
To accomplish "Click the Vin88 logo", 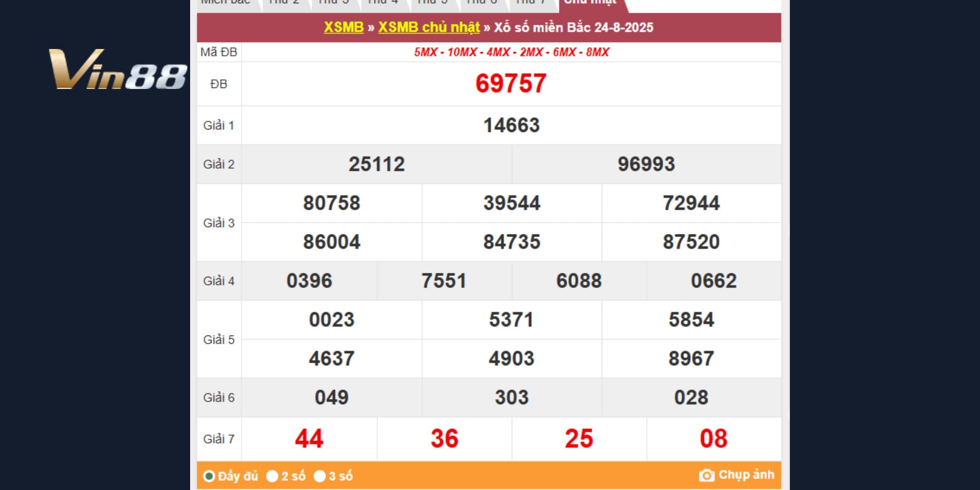I will (x=118, y=69).
